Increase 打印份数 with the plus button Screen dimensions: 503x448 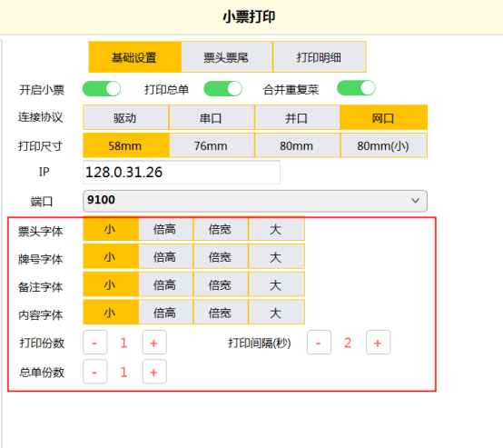(x=154, y=343)
